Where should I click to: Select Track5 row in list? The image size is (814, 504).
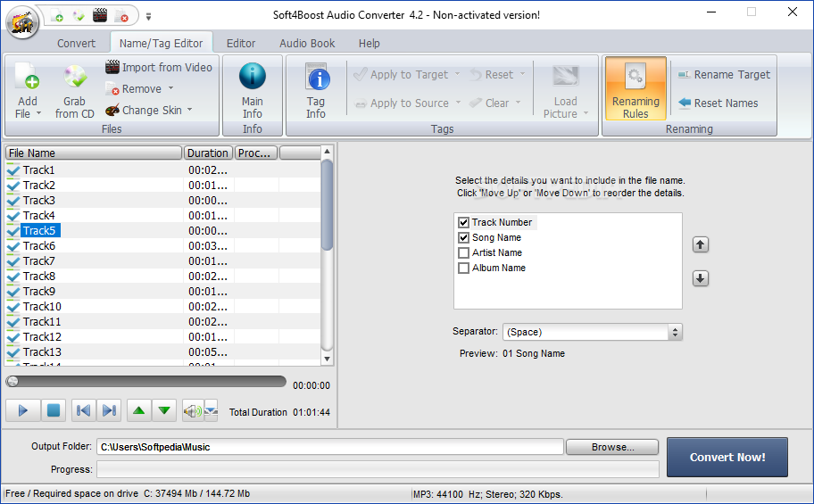pos(163,230)
